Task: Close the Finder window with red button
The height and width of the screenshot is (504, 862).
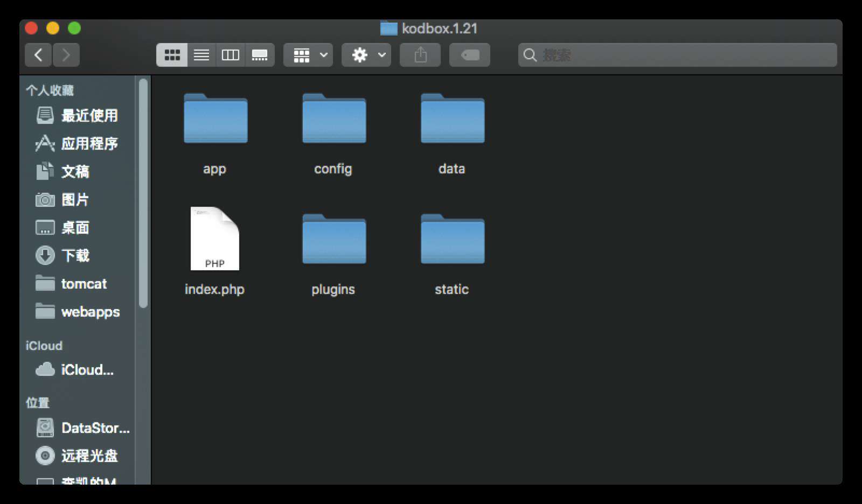Action: tap(31, 28)
